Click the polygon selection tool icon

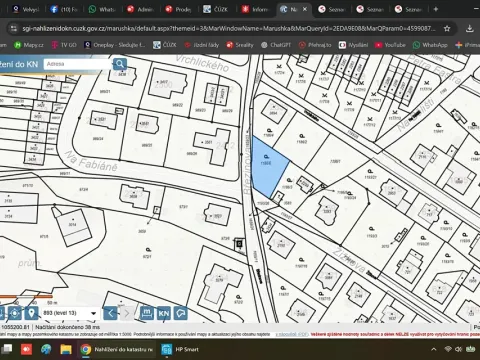181,313
